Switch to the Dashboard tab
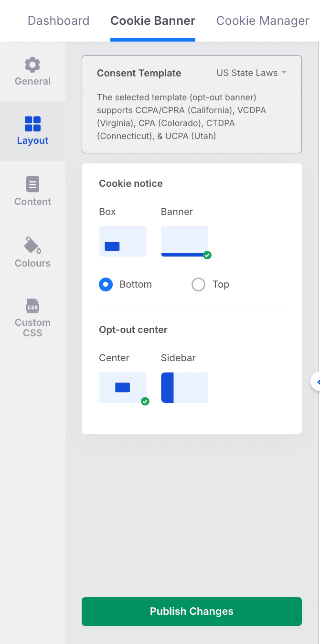Viewport: 320px width, 644px height. (x=58, y=21)
